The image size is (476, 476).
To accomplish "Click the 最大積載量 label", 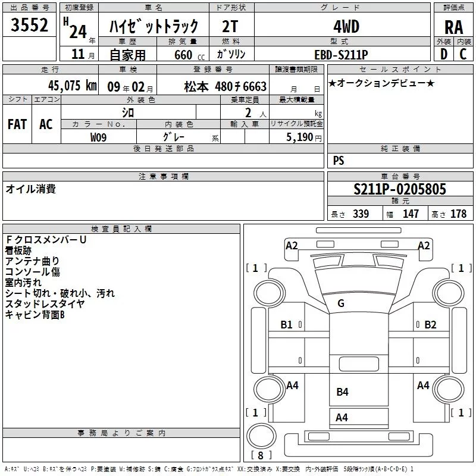I will [296, 99].
